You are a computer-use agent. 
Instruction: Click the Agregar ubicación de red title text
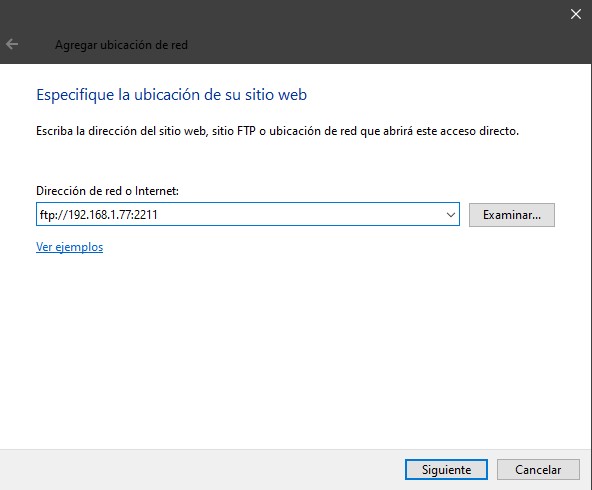point(122,45)
